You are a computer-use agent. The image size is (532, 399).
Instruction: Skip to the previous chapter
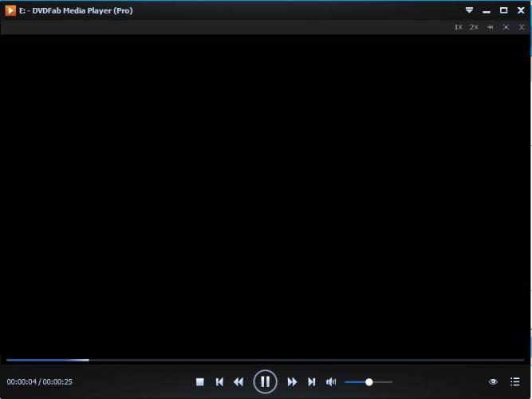219,382
